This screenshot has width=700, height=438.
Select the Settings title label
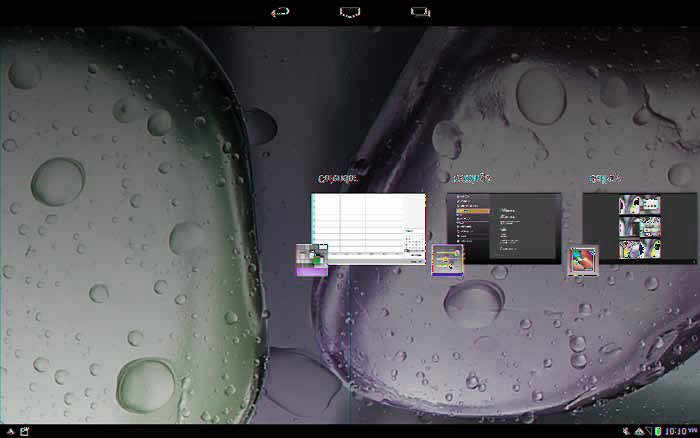[472, 178]
